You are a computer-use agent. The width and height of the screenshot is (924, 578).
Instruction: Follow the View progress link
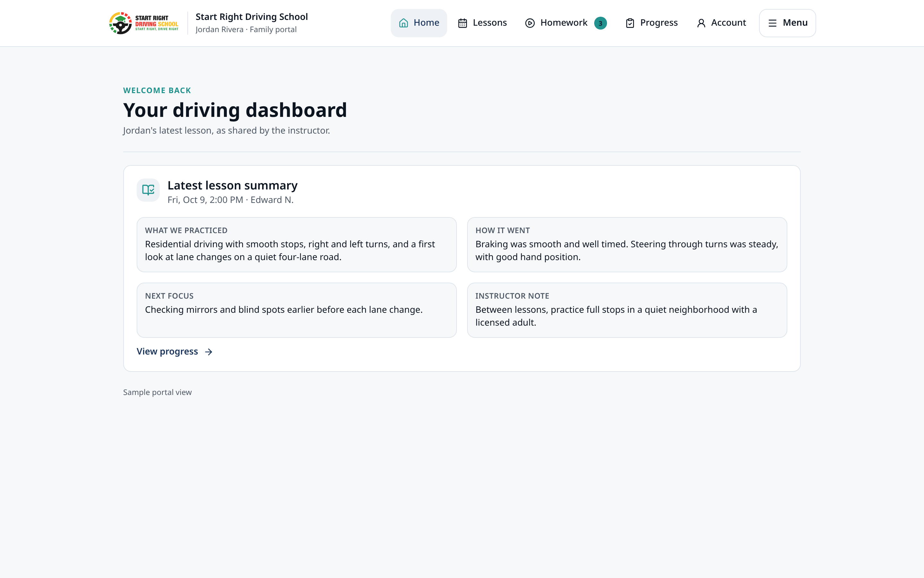click(x=175, y=351)
